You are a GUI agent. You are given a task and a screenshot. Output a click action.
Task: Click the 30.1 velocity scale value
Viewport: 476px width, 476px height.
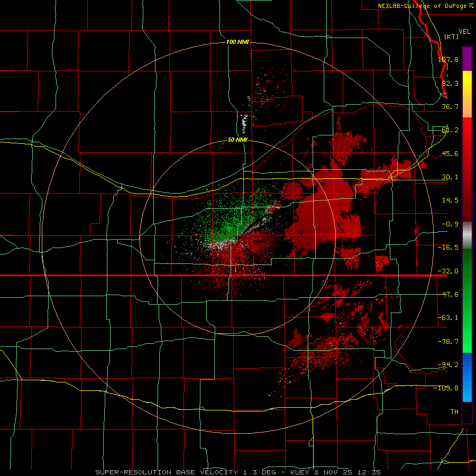[450, 177]
